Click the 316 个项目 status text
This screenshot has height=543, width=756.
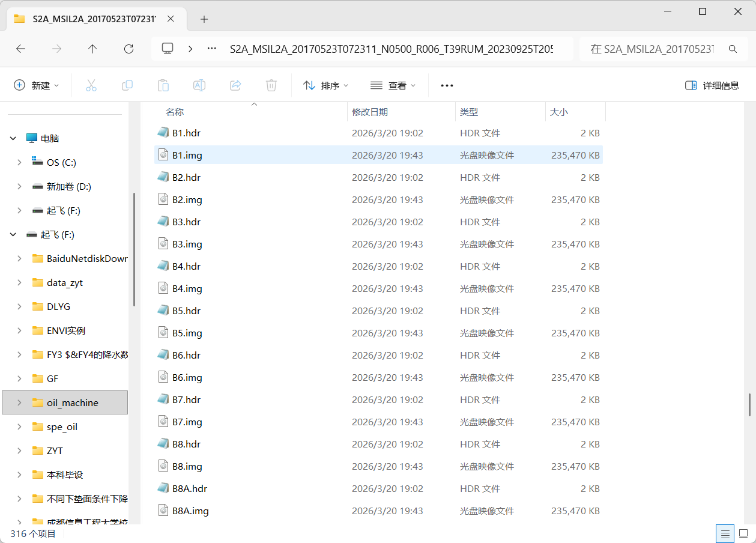(x=33, y=533)
